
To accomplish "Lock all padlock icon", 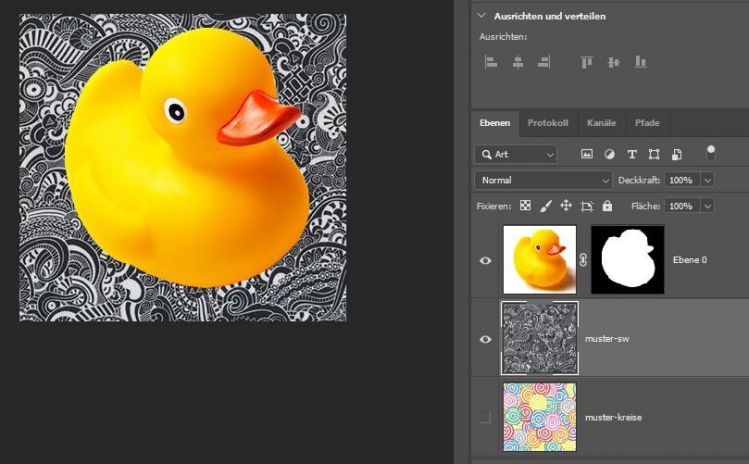I will (607, 205).
